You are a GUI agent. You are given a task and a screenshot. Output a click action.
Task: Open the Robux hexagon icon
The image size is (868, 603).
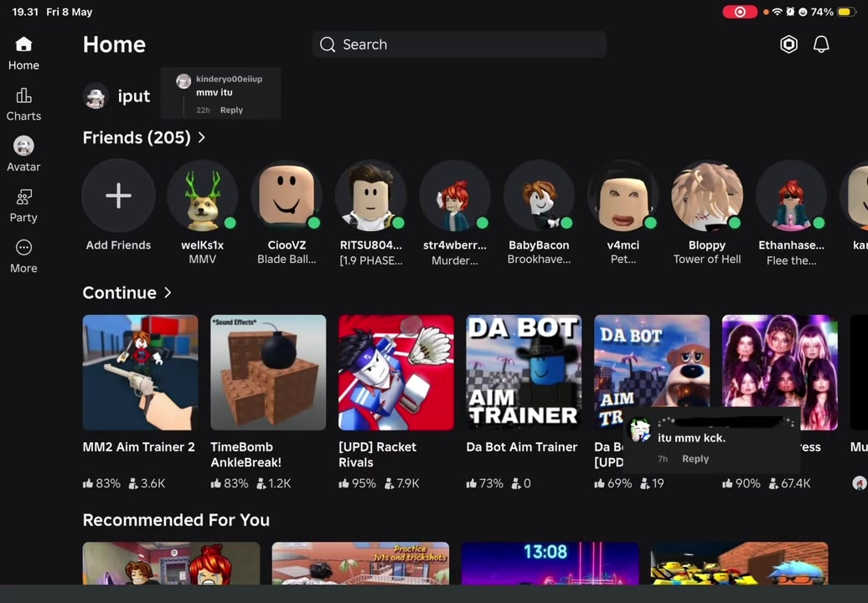click(788, 44)
